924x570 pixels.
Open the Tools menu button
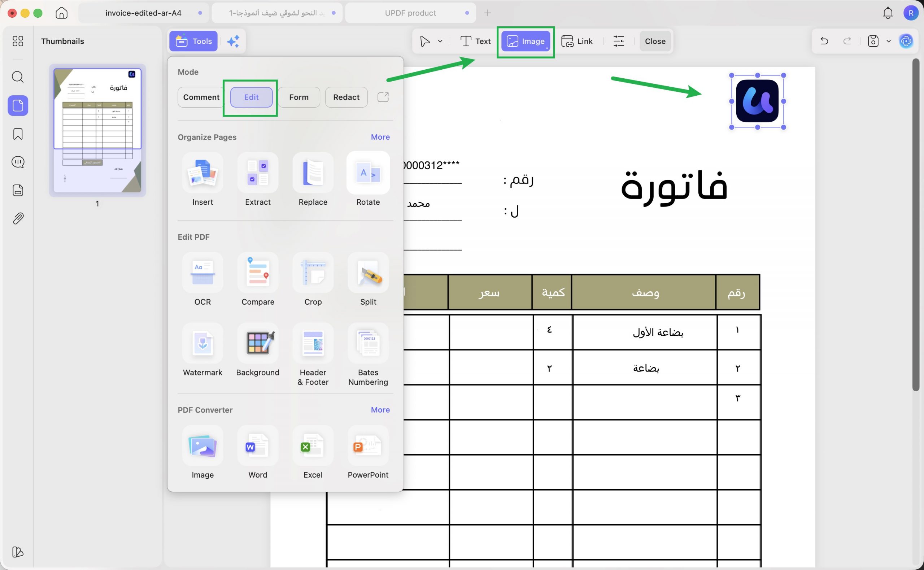pyautogui.click(x=193, y=41)
